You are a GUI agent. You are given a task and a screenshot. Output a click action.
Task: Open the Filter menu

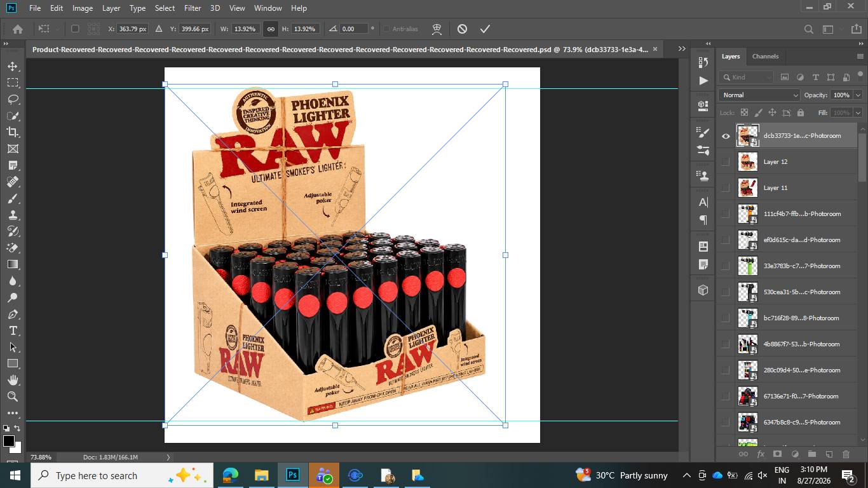pos(193,8)
